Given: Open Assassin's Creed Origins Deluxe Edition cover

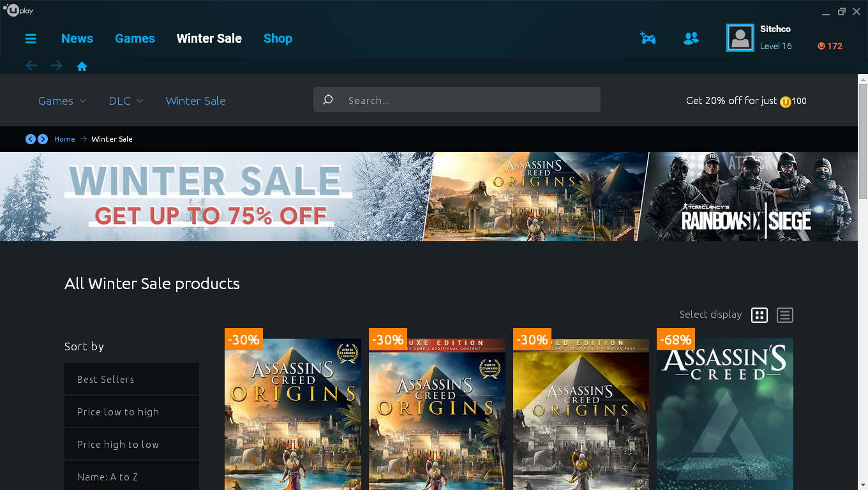Looking at the screenshot, I should pos(437,414).
